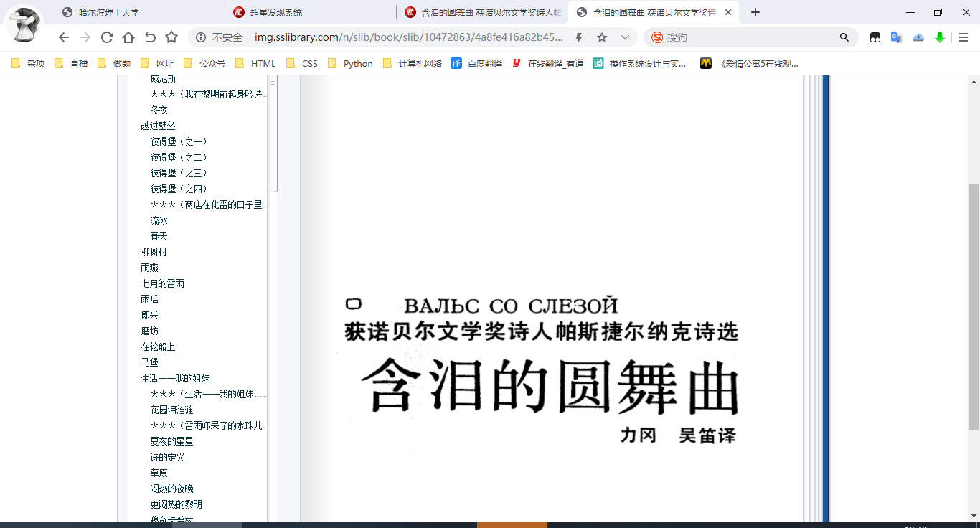Image resolution: width=980 pixels, height=528 pixels.
Task: Open the 计算机网络 bookmarks folder
Action: coord(413,63)
